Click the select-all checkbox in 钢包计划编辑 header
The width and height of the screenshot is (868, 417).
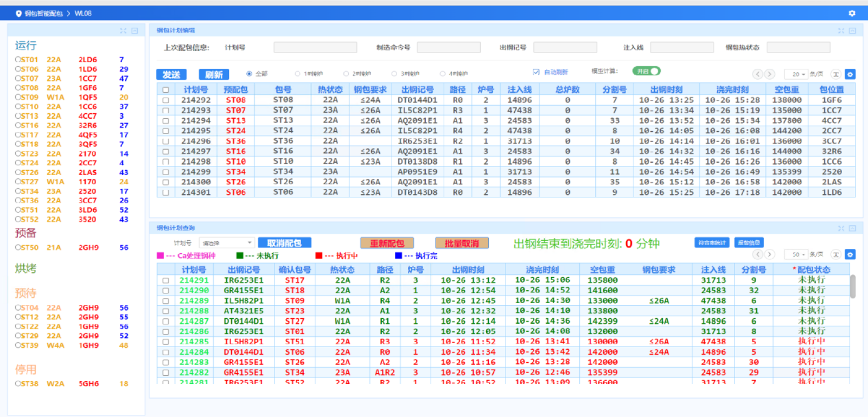165,90
